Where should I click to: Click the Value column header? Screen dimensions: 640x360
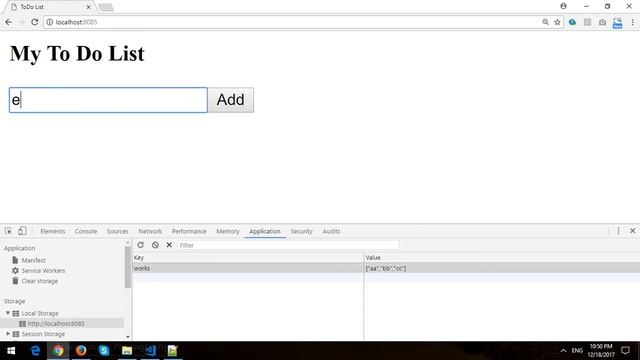point(502,258)
